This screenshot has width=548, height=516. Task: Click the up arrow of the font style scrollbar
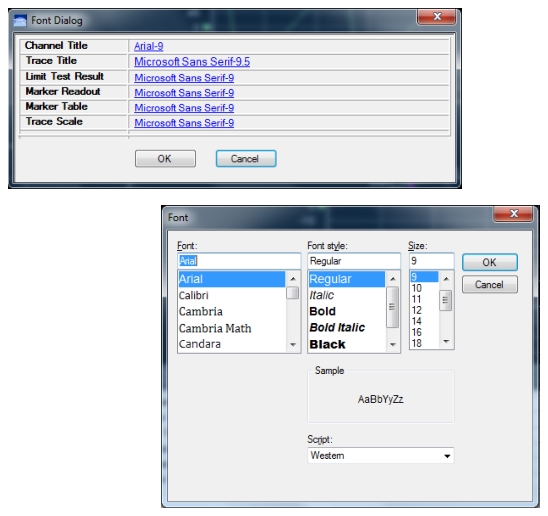(393, 279)
